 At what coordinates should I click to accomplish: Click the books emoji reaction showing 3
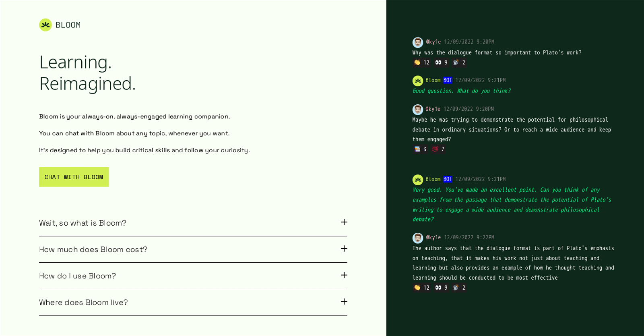[x=419, y=149]
